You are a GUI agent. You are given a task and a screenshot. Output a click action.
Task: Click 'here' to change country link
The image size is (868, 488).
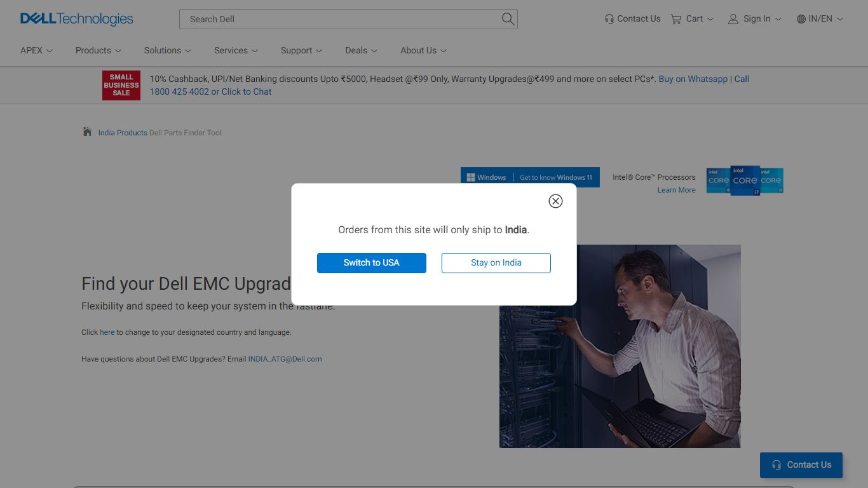pyautogui.click(x=107, y=332)
